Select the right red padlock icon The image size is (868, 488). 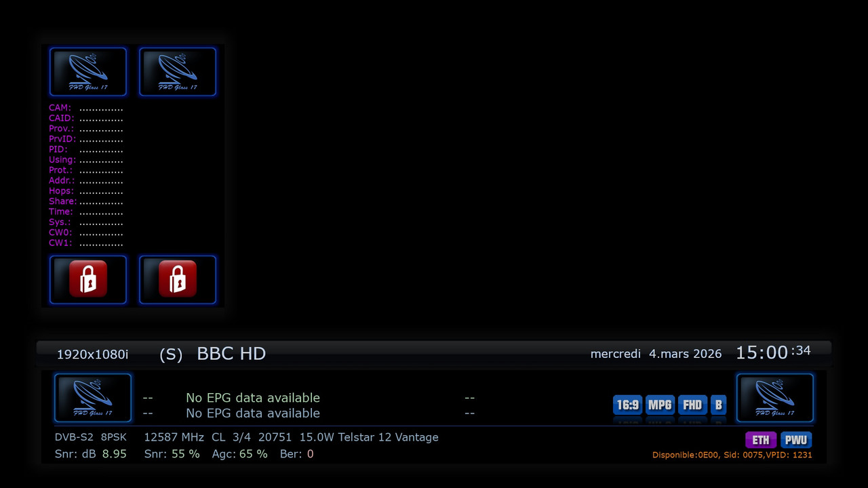click(178, 279)
